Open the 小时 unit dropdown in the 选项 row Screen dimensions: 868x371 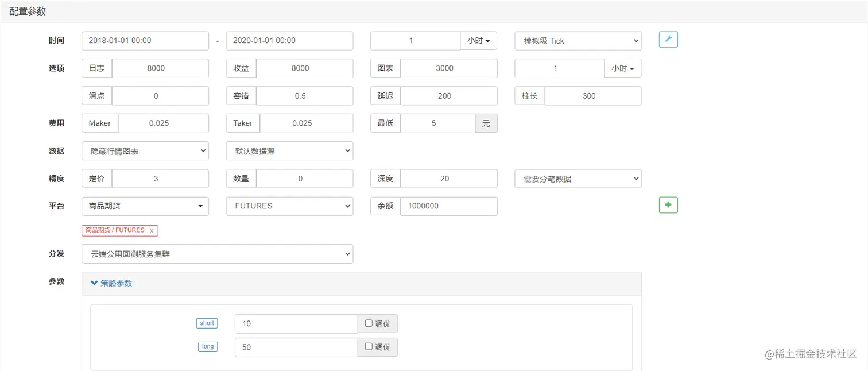pos(623,68)
